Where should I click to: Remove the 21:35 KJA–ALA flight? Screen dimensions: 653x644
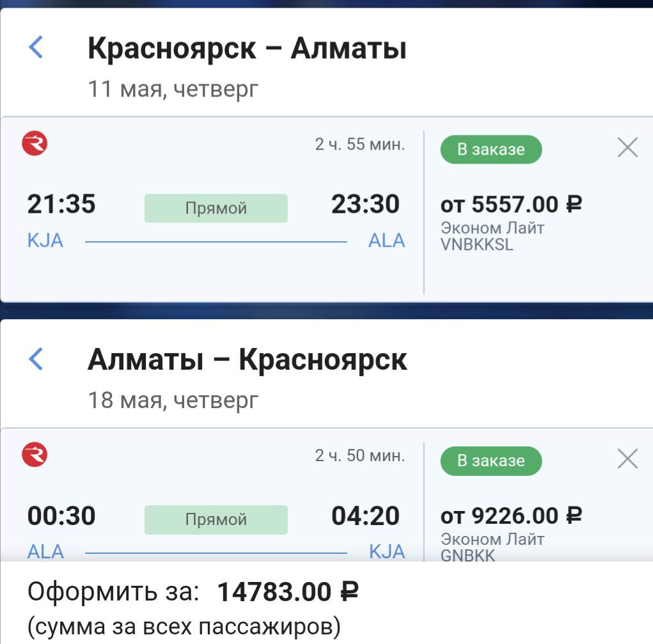point(627,148)
